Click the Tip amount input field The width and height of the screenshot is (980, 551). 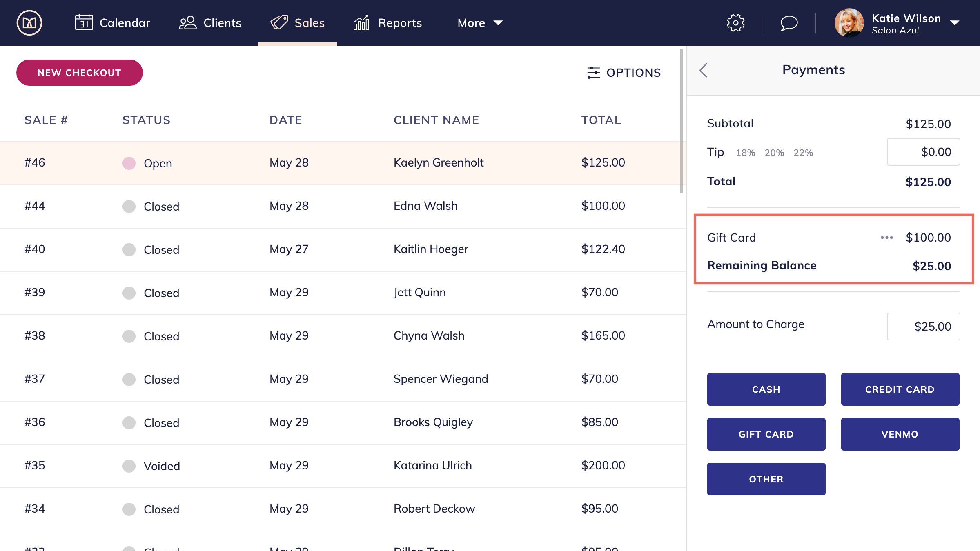click(x=923, y=152)
